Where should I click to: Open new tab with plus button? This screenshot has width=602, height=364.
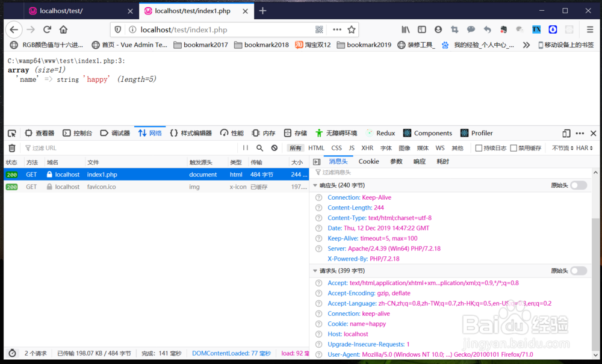(x=262, y=11)
